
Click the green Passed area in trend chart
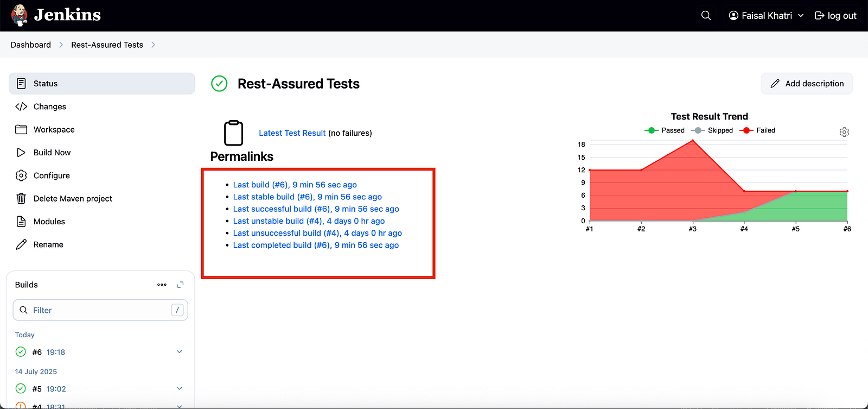814,207
